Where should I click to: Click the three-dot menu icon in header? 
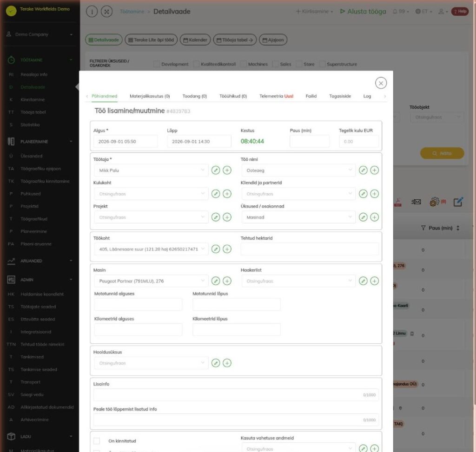pyautogui.click(x=92, y=12)
